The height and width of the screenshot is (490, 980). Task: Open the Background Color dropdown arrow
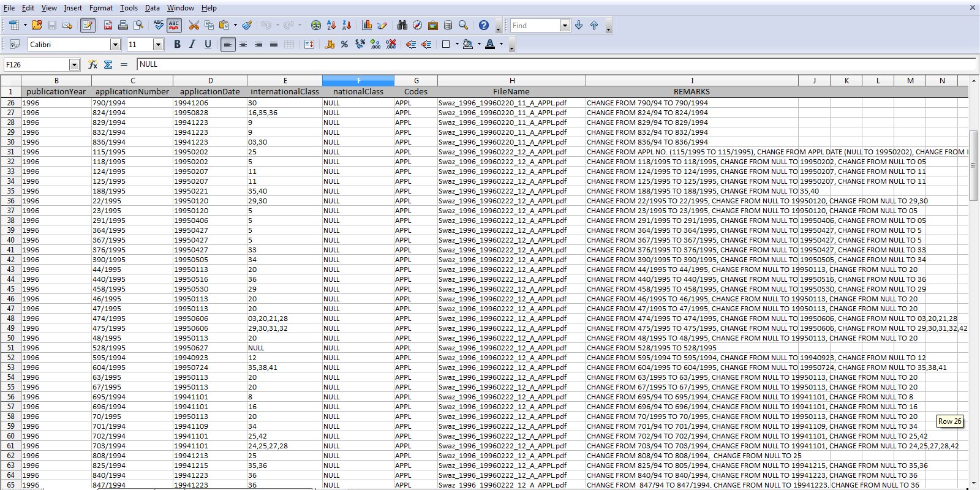coord(479,44)
